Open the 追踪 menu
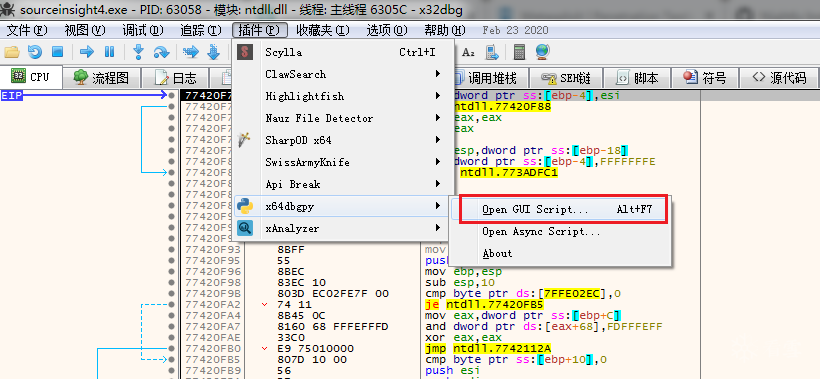Viewport: 820px width, 379px height. click(x=201, y=30)
